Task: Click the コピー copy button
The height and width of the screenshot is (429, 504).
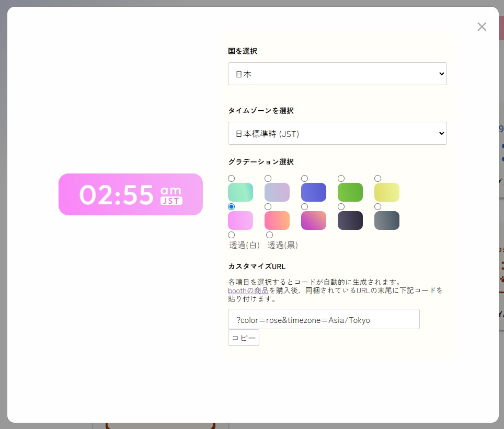Action: [x=243, y=338]
